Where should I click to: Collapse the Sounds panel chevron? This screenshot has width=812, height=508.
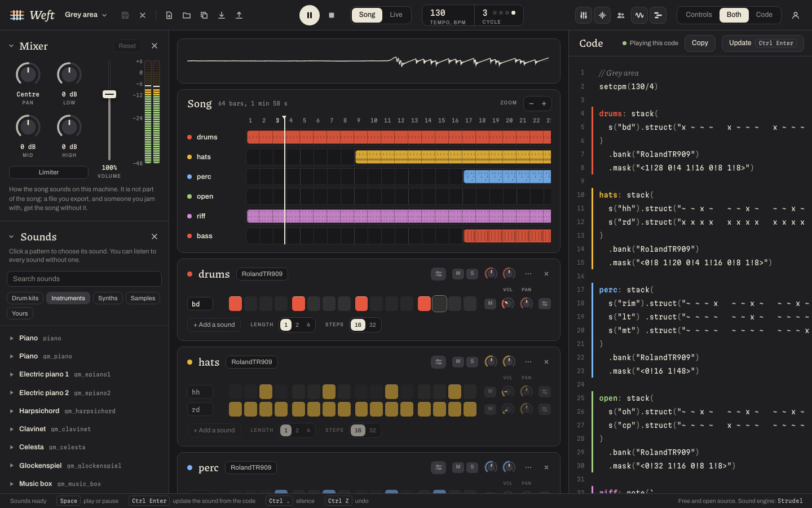click(11, 237)
